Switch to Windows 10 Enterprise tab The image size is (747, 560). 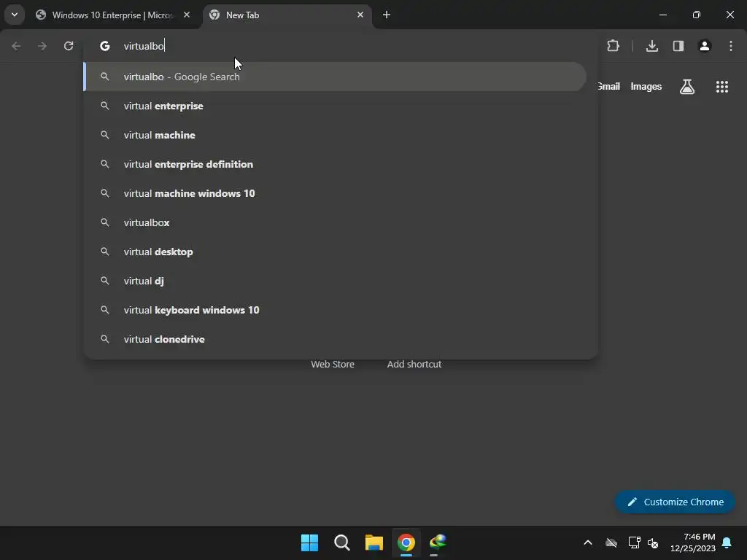click(113, 15)
